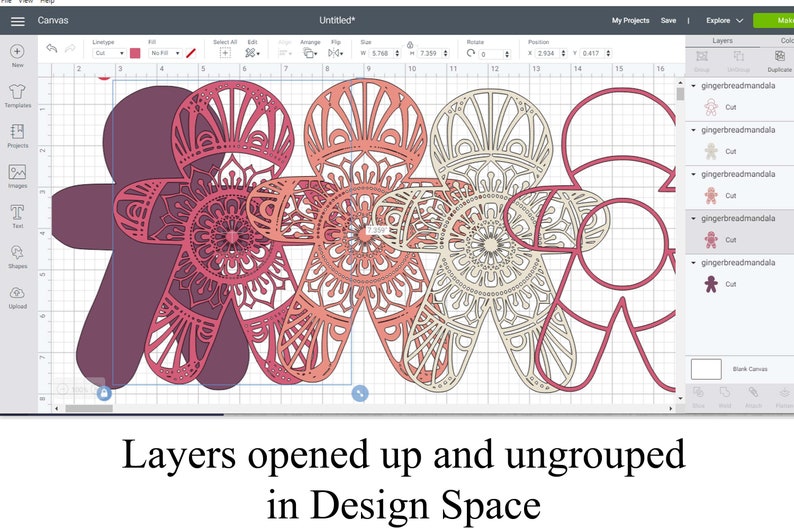Click the green Make It button

[x=774, y=21]
